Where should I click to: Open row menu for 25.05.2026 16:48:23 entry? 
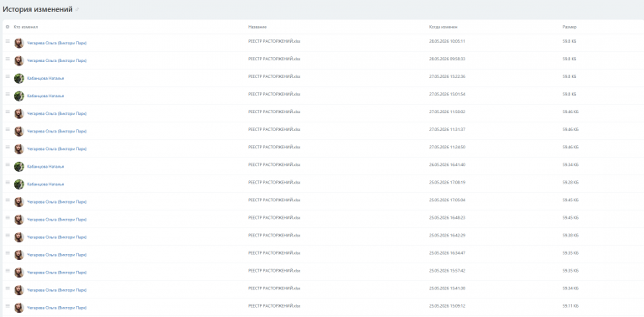coord(8,218)
